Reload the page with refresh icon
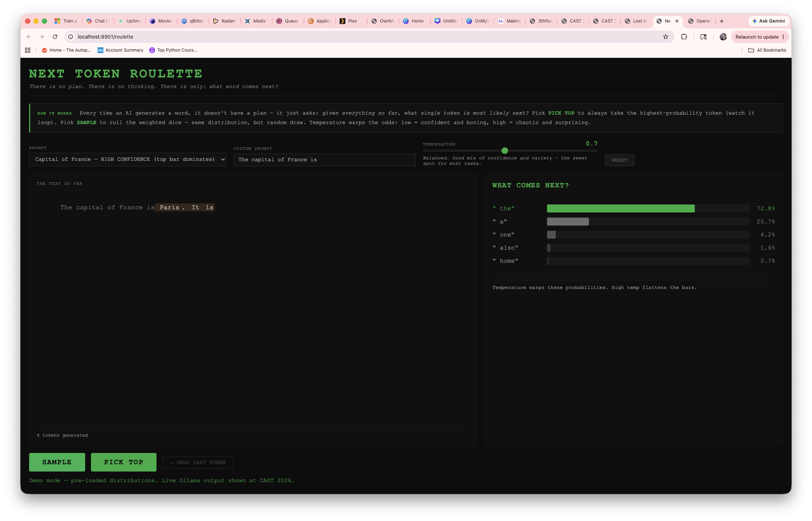Image resolution: width=812 pixels, height=521 pixels. click(x=55, y=37)
